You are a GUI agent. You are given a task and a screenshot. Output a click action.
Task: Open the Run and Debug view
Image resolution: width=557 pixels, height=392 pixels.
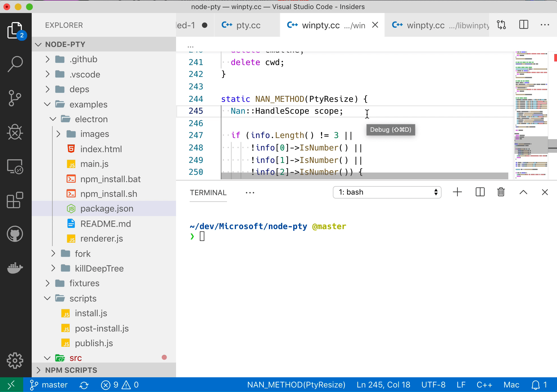[15, 132]
